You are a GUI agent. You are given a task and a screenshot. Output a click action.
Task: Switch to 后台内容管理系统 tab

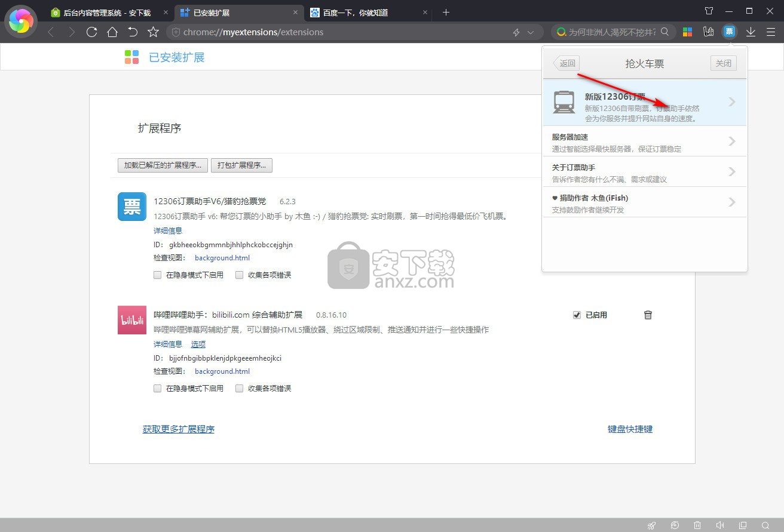[108, 13]
